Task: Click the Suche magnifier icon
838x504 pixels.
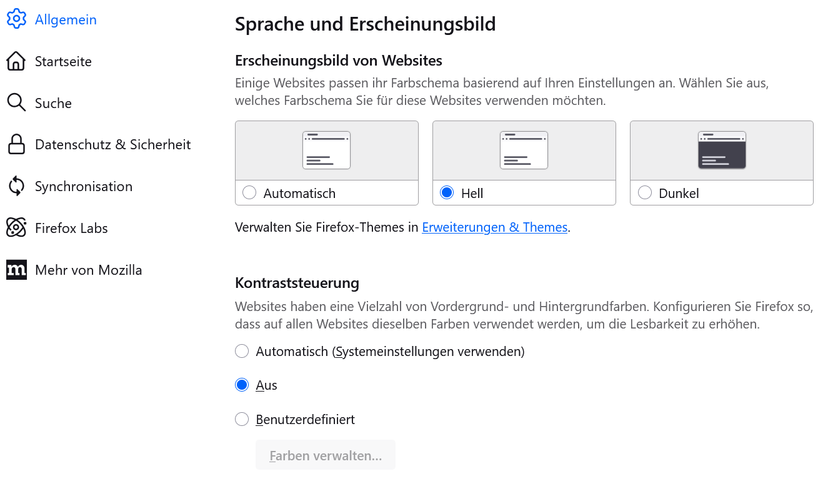Action: coord(16,103)
